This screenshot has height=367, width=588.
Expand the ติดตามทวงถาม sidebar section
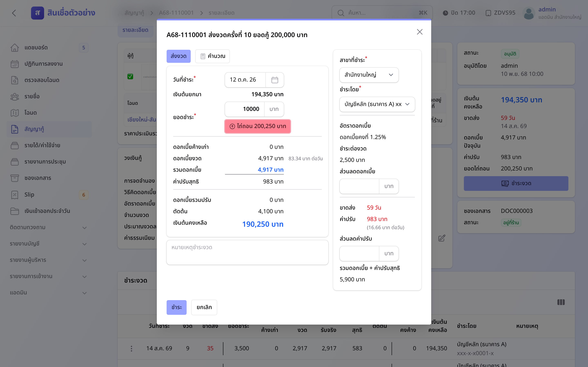tap(48, 227)
